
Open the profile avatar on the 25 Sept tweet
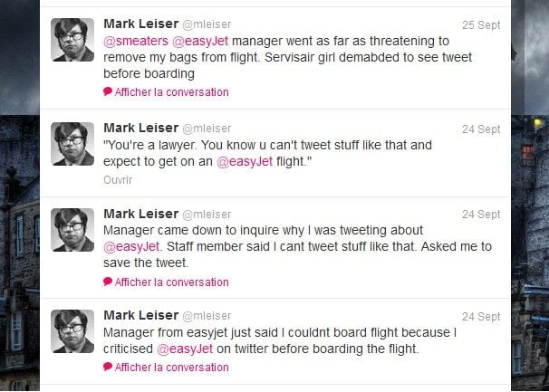coord(72,40)
